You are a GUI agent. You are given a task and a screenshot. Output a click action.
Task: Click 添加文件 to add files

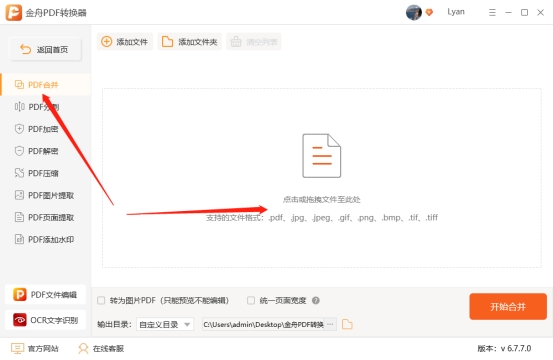pos(125,42)
